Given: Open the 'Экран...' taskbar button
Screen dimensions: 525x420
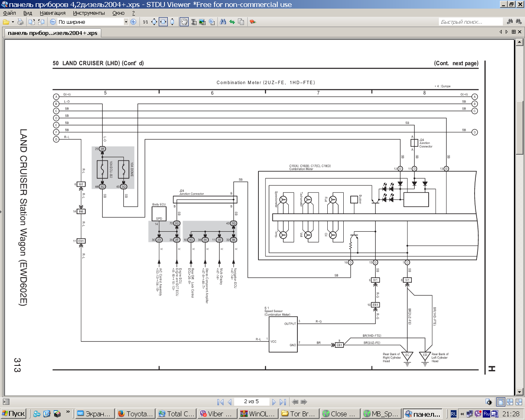Looking at the screenshot, I should point(94,414).
